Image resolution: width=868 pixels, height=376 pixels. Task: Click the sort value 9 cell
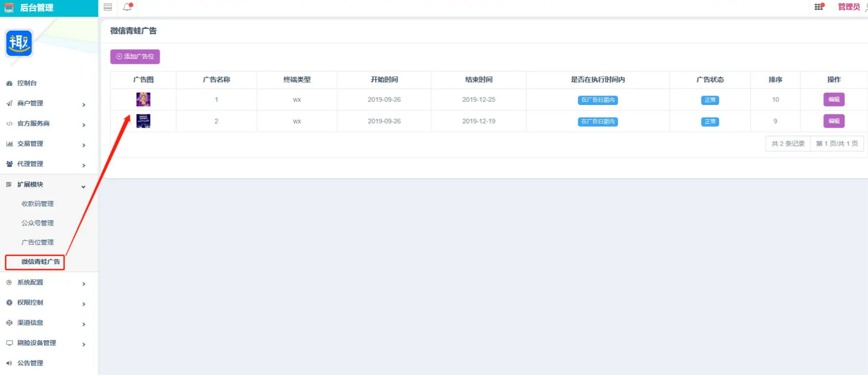(775, 121)
